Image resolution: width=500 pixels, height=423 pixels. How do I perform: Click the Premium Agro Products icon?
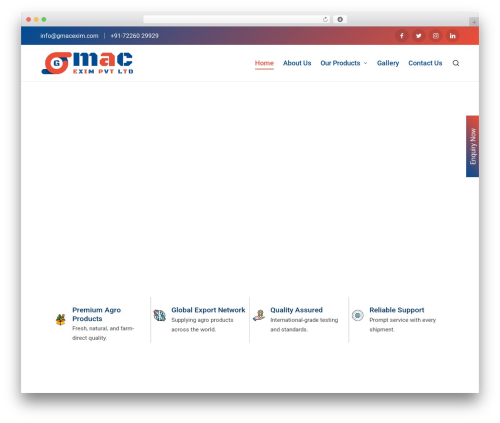61,320
